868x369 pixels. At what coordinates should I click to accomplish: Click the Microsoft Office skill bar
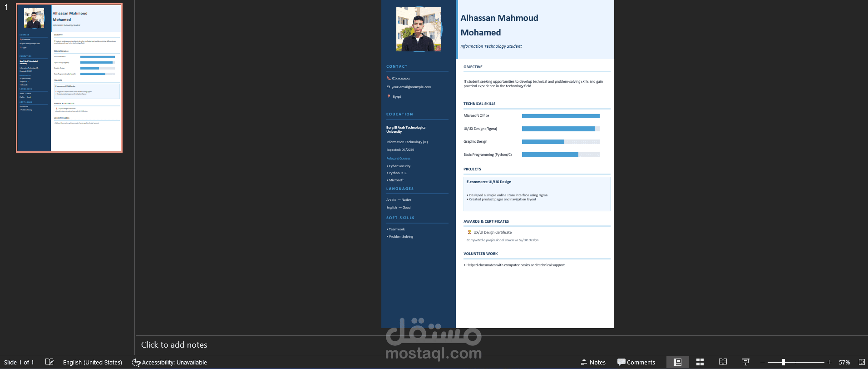561,116
